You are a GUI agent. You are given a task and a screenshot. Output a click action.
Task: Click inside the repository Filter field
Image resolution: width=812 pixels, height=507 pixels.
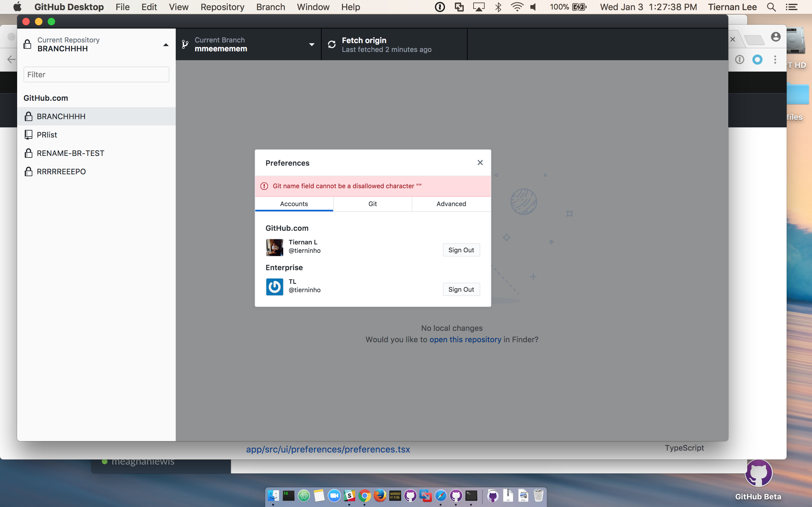point(96,74)
